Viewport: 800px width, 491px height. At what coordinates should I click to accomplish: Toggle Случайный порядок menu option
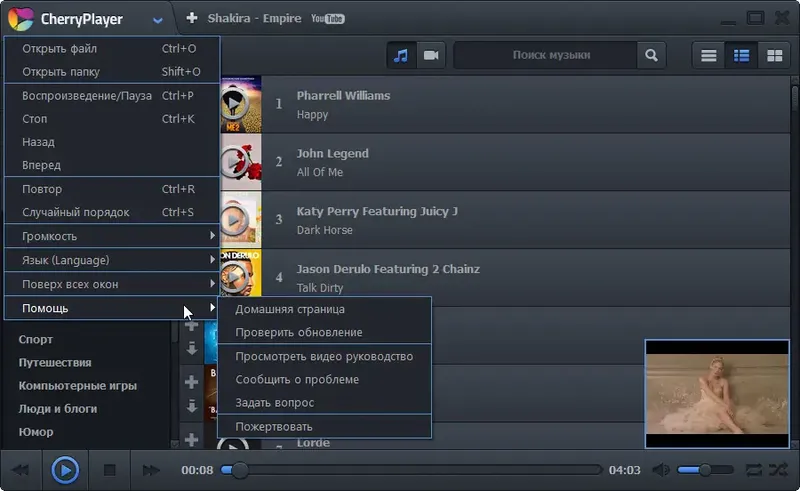(x=112, y=212)
